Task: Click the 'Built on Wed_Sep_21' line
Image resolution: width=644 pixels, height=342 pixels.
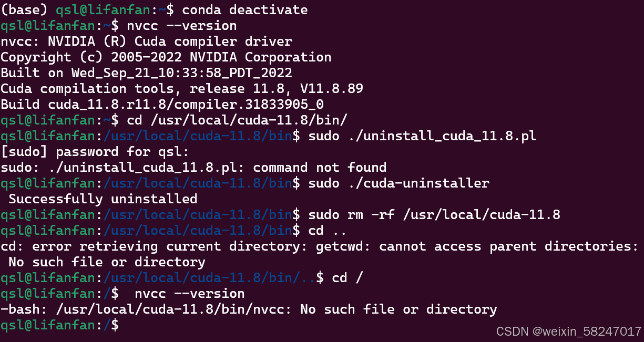Action: 146,73
